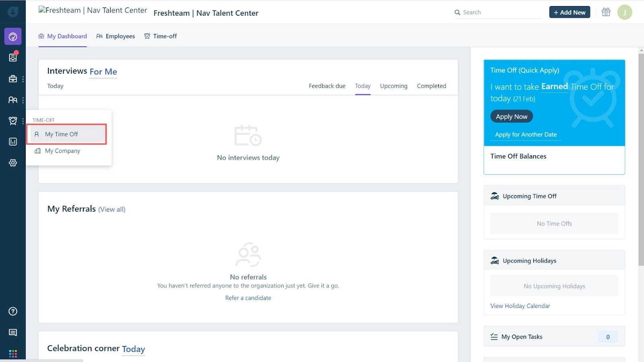Expand Recruitment submenu dots in sidebar
644x362 pixels.
pyautogui.click(x=23, y=79)
